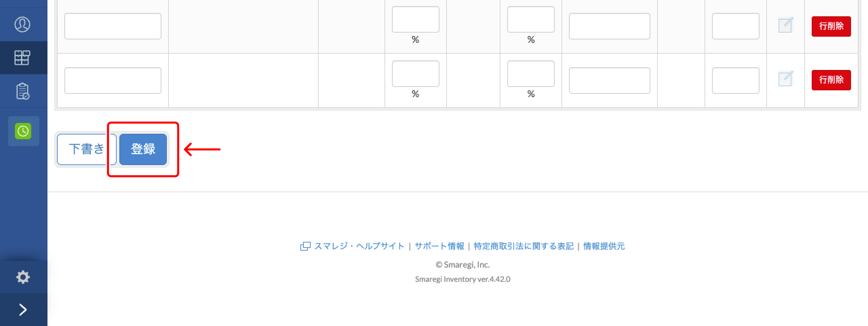
Task: Open the 情報提供元 link
Action: pyautogui.click(x=604, y=246)
